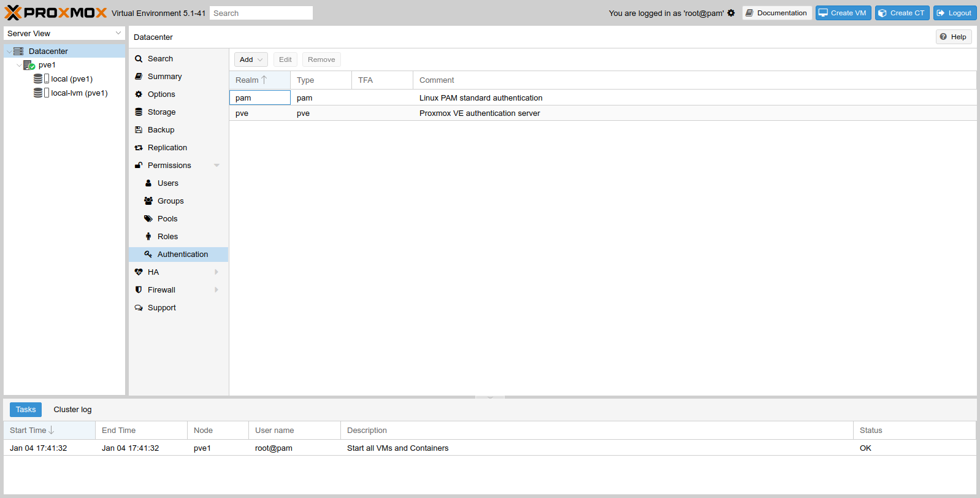Collapse the pve1 tree node
Image resolution: width=980 pixels, height=498 pixels.
coord(19,65)
